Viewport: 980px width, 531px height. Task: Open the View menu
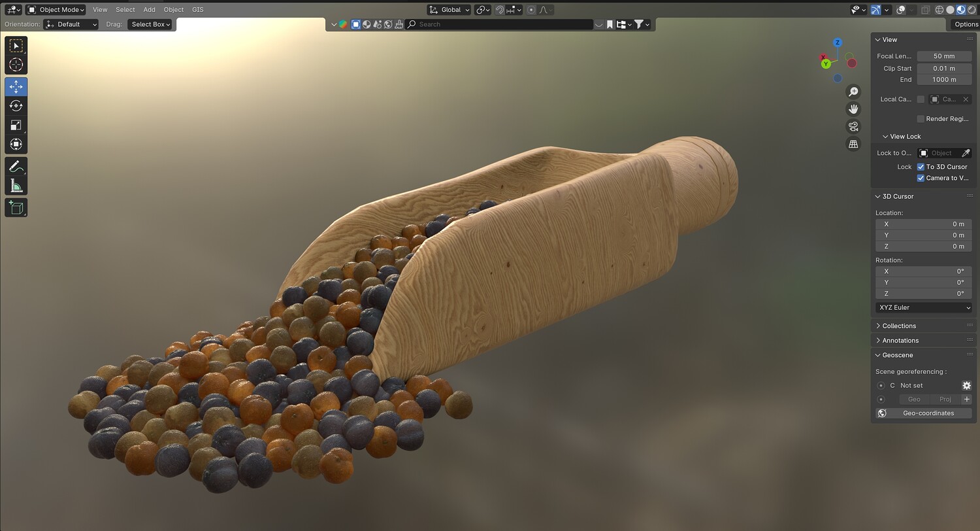(x=100, y=10)
